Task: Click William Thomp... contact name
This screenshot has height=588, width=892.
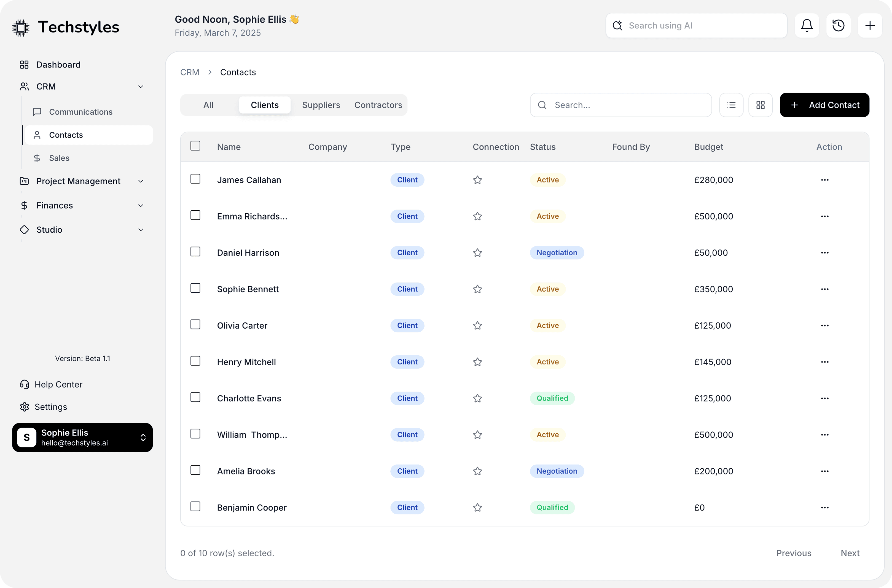Action: pos(252,435)
